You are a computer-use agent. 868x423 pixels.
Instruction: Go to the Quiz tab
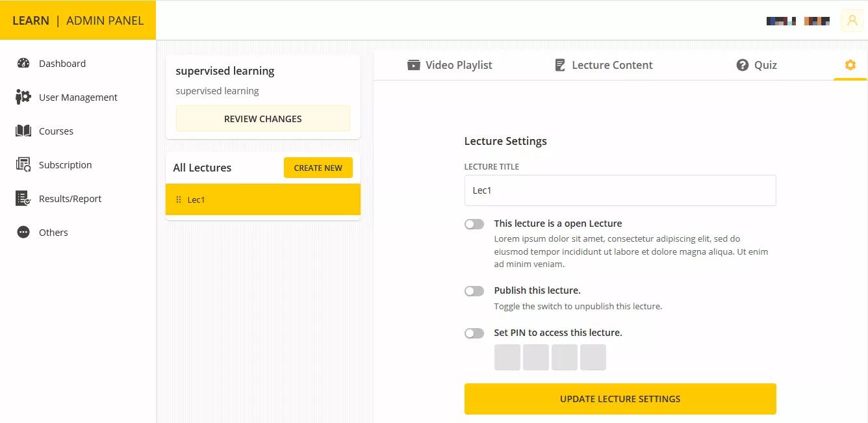click(x=756, y=65)
